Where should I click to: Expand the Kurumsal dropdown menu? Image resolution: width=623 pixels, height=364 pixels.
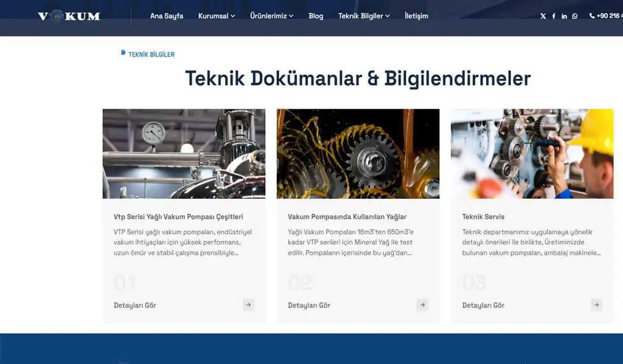(x=216, y=16)
